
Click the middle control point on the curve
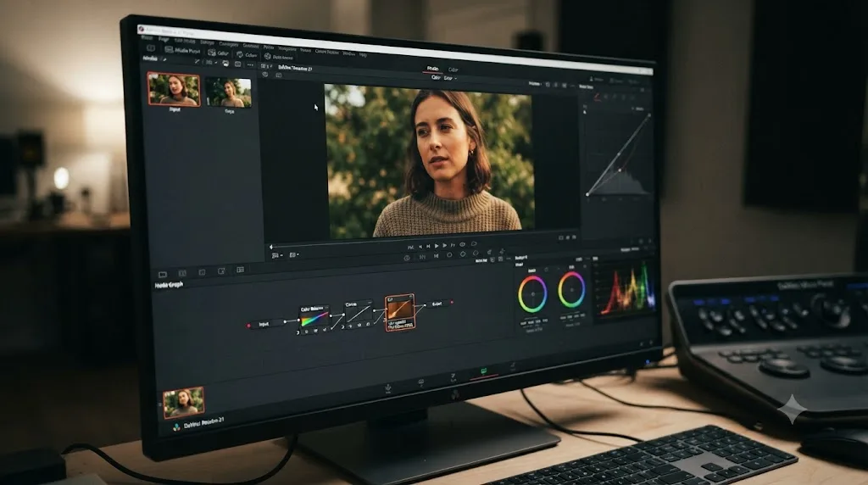[x=620, y=170]
